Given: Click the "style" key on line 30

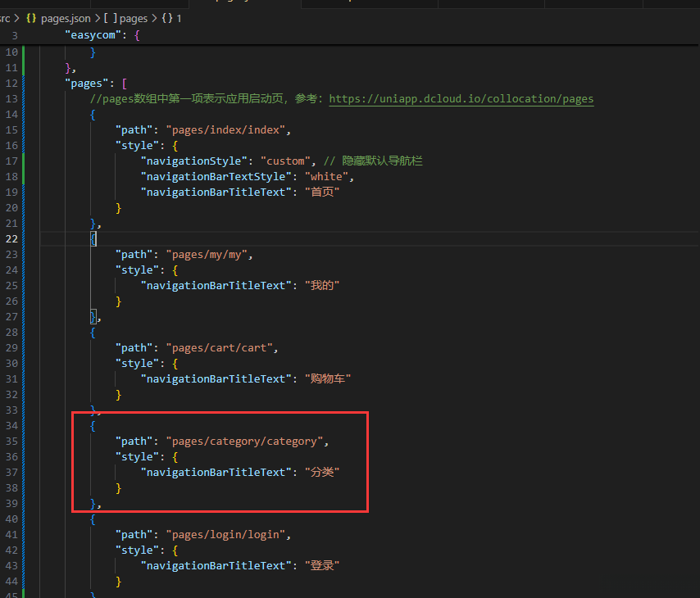Looking at the screenshot, I should 137,363.
